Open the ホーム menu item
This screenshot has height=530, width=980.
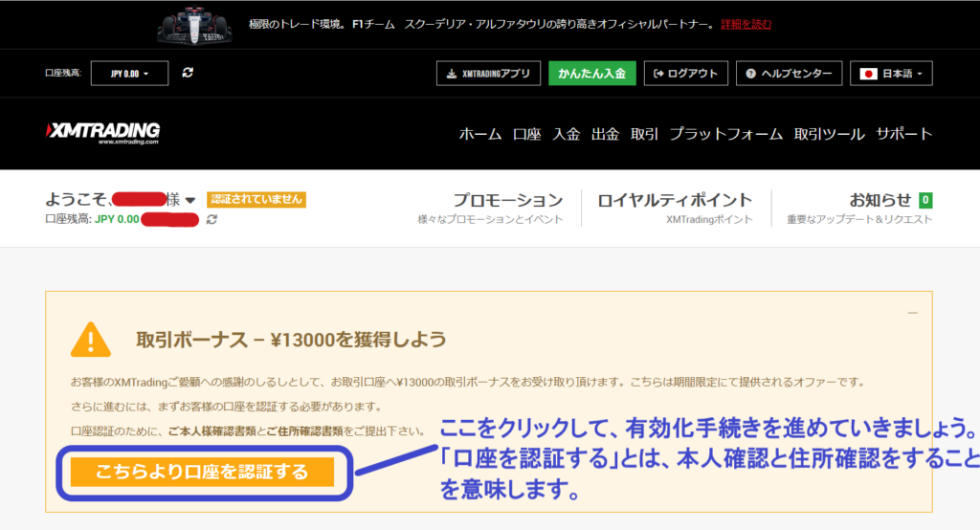click(479, 134)
